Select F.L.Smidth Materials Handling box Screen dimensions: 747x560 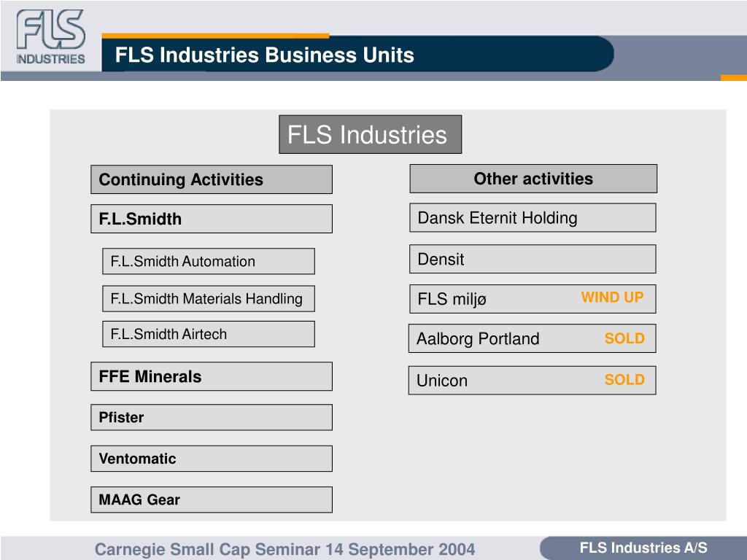point(209,298)
